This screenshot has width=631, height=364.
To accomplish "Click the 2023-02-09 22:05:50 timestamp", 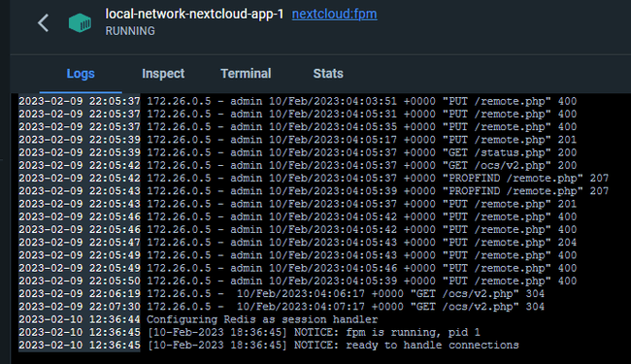I will [x=80, y=281].
